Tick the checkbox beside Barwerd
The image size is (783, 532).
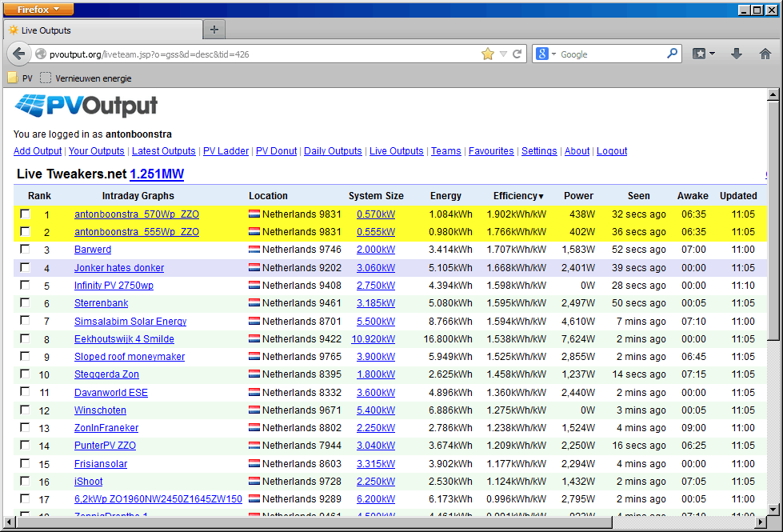26,250
